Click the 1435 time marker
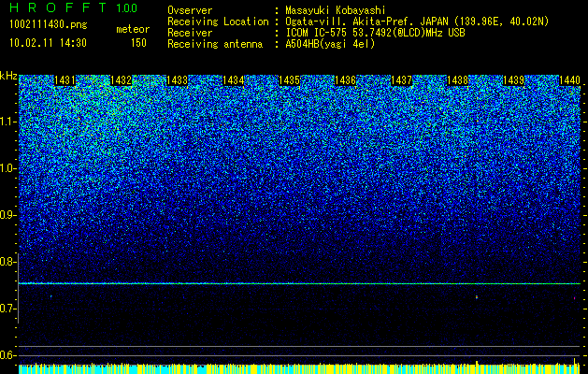Image resolution: width=588 pixels, height=374 pixels. tap(289, 80)
